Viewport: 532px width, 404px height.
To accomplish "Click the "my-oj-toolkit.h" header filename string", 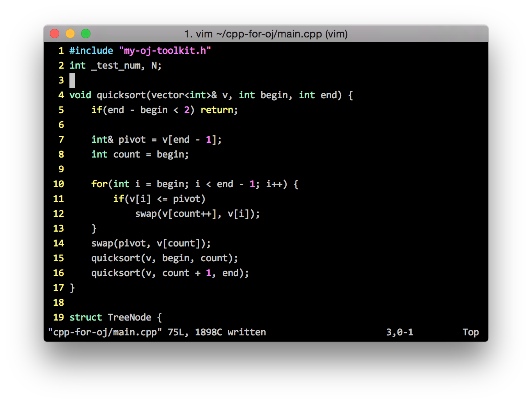I will [x=165, y=50].
